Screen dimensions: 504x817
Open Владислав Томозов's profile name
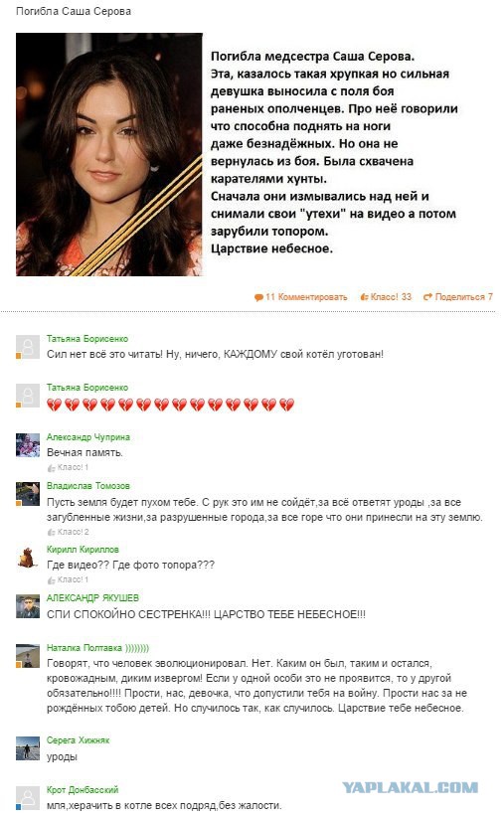click(88, 486)
